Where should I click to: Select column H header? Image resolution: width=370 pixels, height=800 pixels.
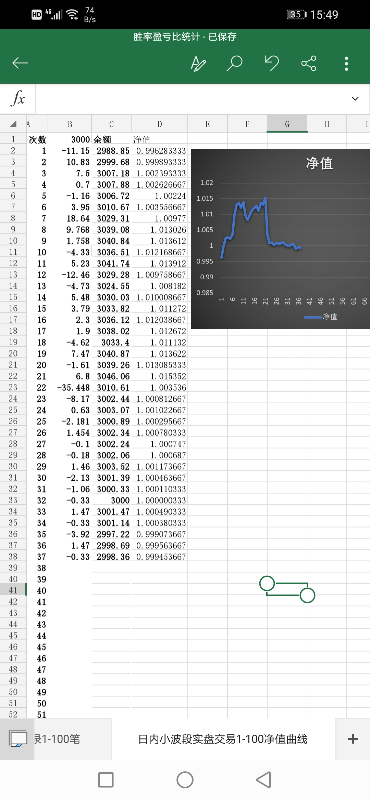point(327,123)
